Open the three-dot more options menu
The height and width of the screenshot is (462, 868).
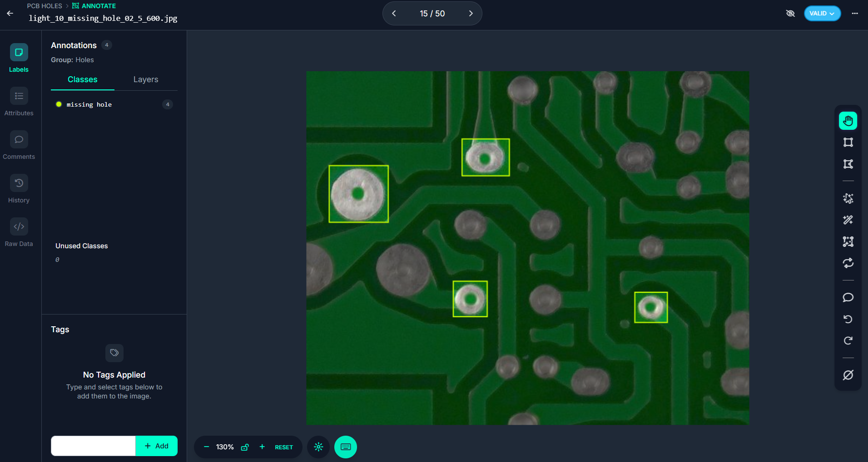click(855, 13)
